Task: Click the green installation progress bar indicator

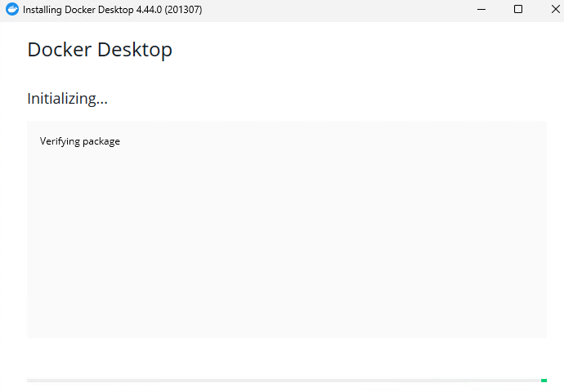Action: [544, 380]
